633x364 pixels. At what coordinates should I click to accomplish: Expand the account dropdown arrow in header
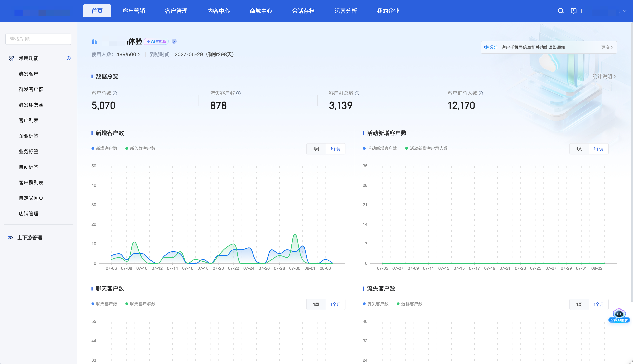click(x=625, y=11)
